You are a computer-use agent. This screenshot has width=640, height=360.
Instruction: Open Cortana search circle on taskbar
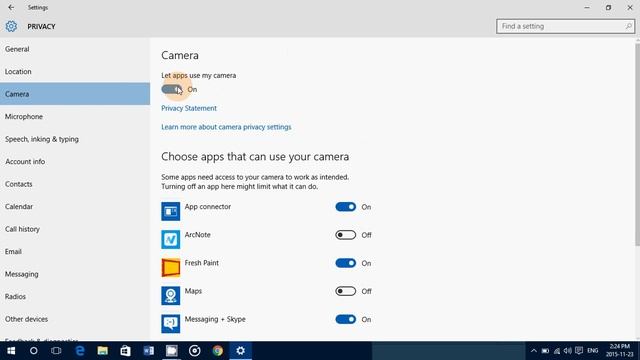(33, 351)
